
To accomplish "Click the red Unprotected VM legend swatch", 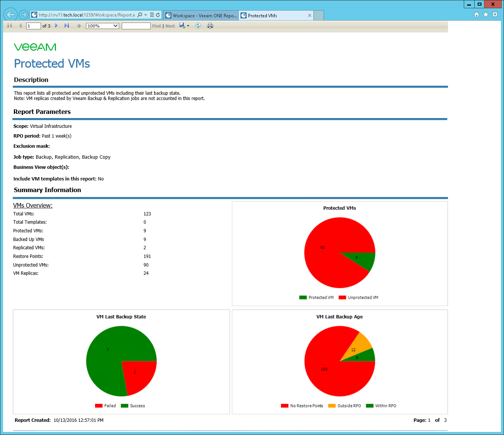I will (x=342, y=297).
